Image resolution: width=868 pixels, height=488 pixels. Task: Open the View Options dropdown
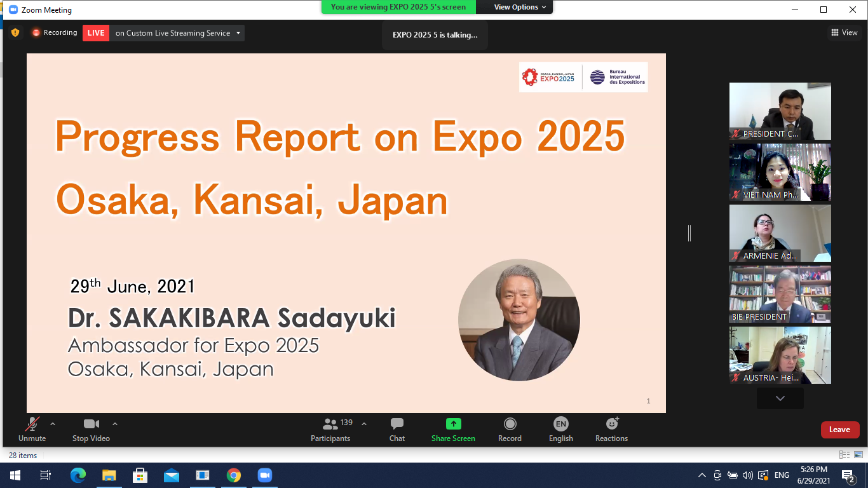pyautogui.click(x=520, y=7)
